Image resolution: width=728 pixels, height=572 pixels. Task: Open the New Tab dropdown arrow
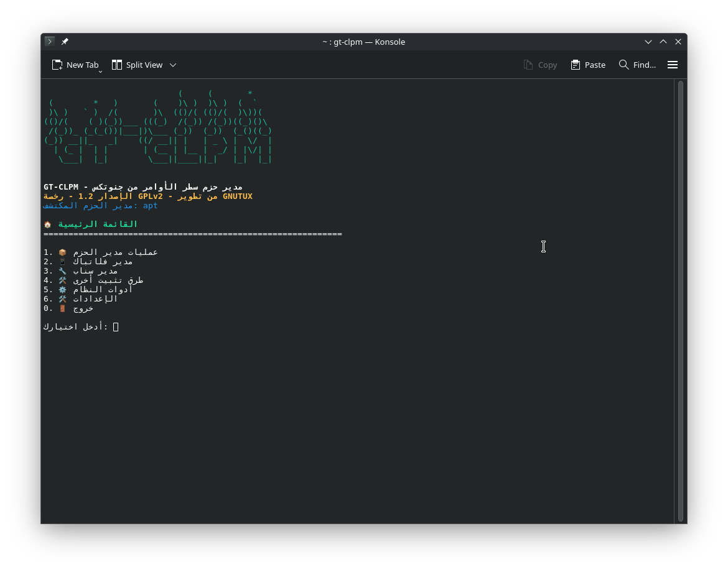[100, 71]
